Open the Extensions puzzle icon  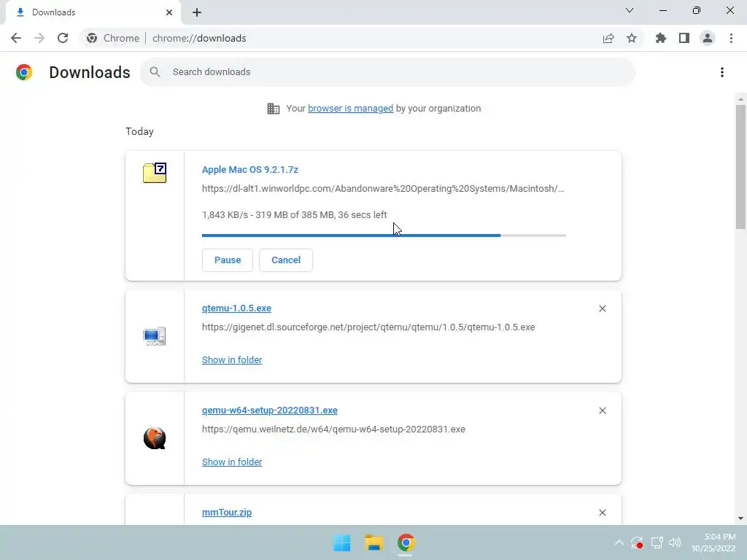coord(660,38)
